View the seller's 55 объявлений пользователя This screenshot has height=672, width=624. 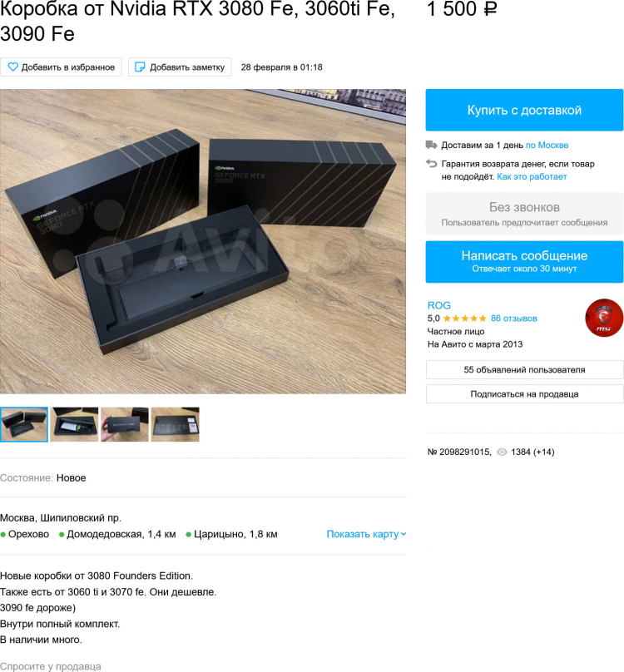click(524, 369)
